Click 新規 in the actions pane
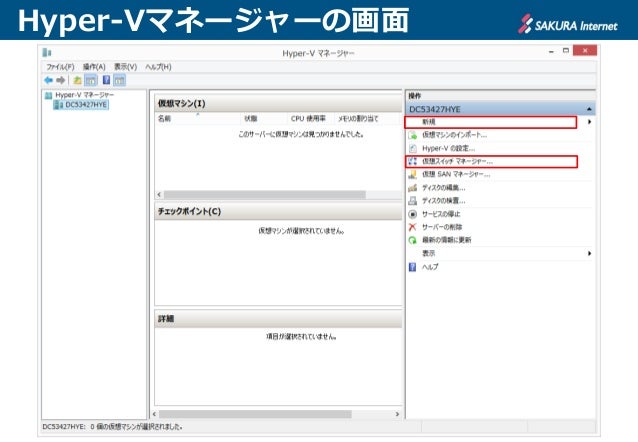This screenshot has height=442, width=638. tap(429, 122)
